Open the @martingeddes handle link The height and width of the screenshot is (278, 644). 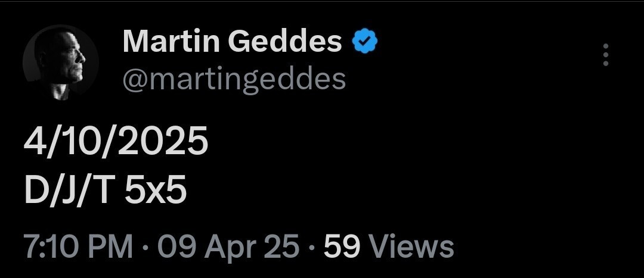tap(234, 79)
